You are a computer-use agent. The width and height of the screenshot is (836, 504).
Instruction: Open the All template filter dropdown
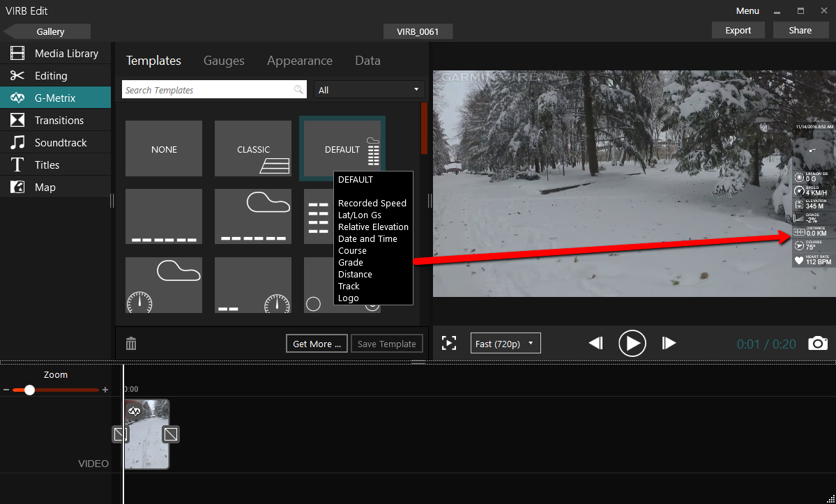click(x=370, y=89)
